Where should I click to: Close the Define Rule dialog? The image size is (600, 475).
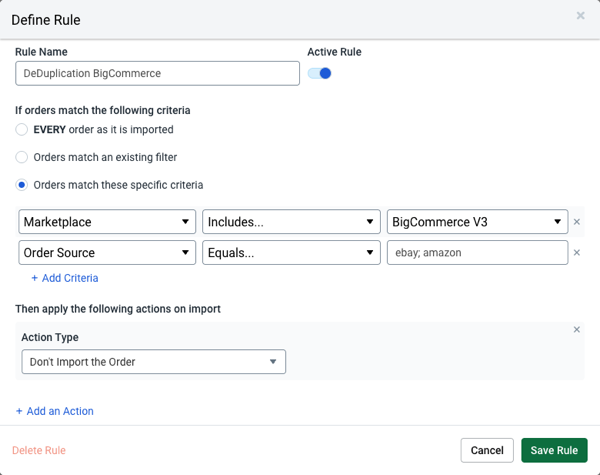tap(580, 16)
